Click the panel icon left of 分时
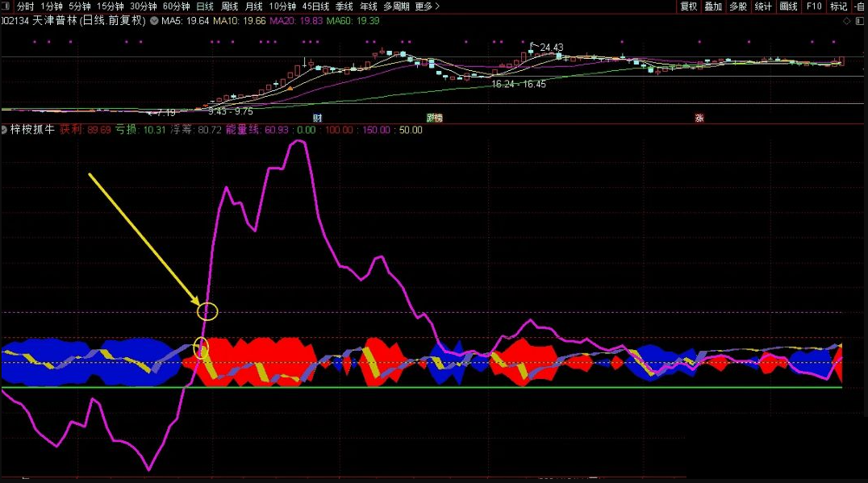This screenshot has width=868, height=483. [x=6, y=6]
